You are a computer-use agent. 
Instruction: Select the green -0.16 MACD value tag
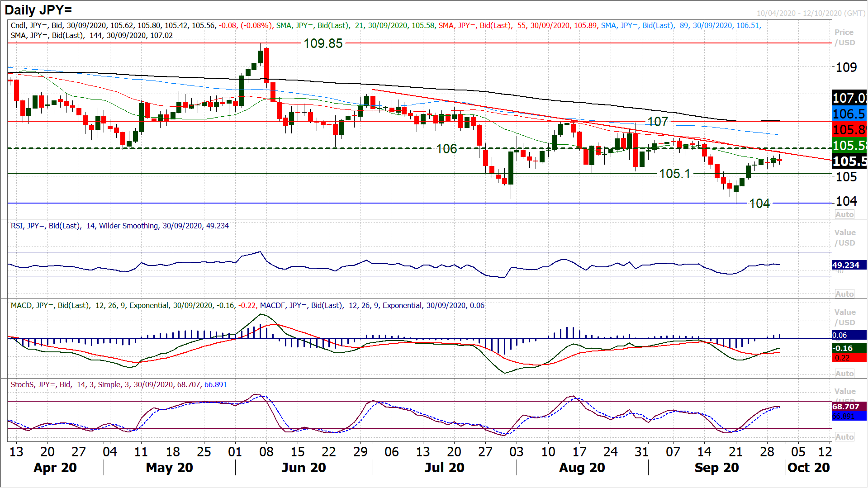click(849, 348)
